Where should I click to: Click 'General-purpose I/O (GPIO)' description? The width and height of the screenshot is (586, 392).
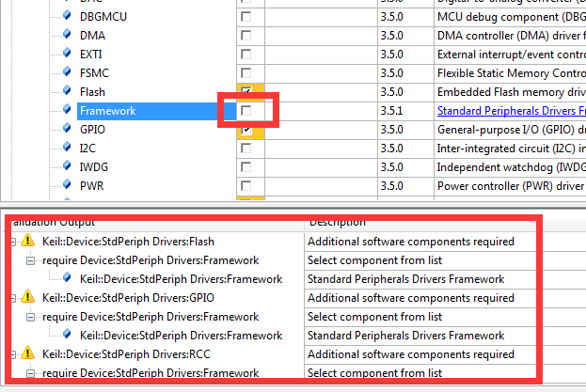coord(512,130)
